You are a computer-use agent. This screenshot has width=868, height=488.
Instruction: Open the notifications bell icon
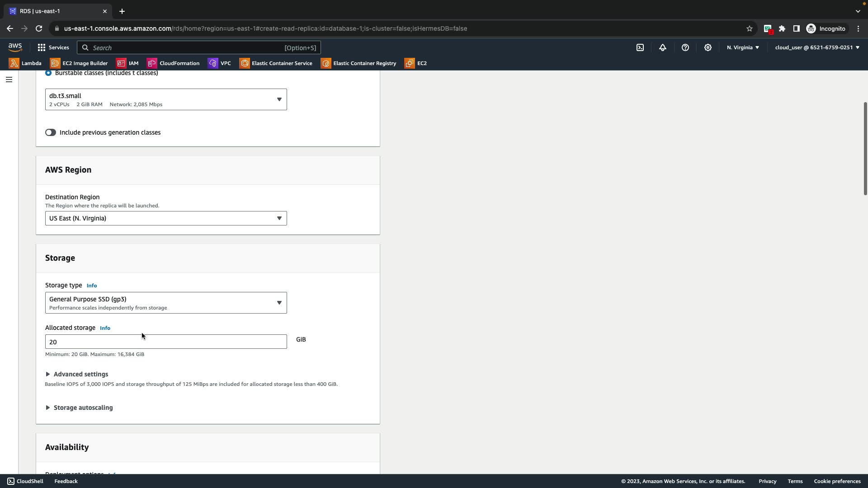pyautogui.click(x=663, y=47)
